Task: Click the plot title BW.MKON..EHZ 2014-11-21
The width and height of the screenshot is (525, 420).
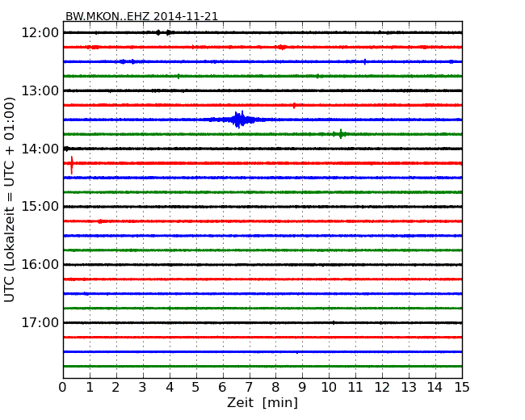Action: [x=141, y=16]
